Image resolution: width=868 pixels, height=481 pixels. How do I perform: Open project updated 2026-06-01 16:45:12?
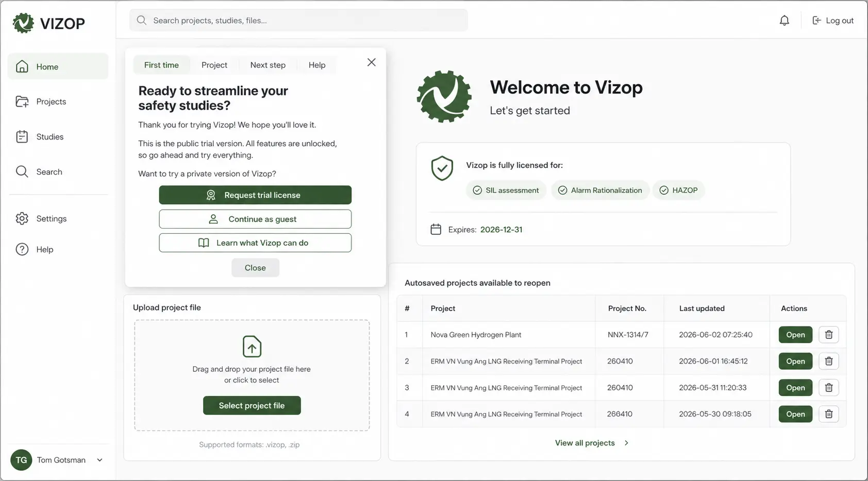(x=795, y=362)
